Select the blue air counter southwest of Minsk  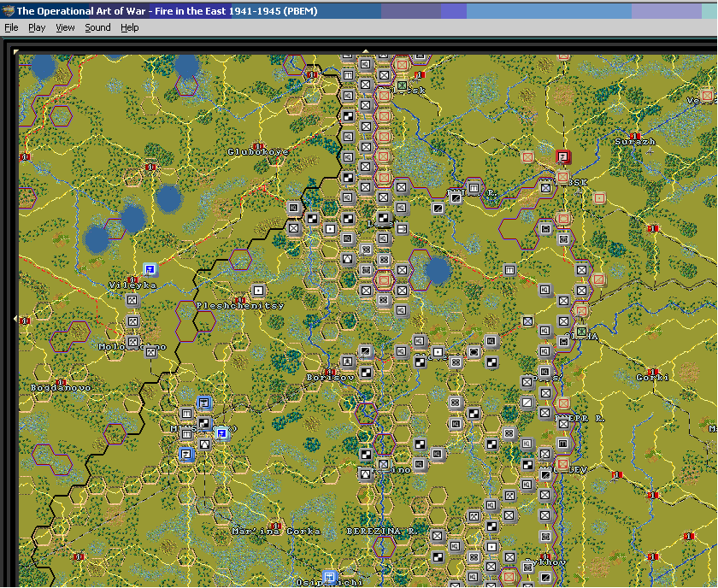click(186, 455)
